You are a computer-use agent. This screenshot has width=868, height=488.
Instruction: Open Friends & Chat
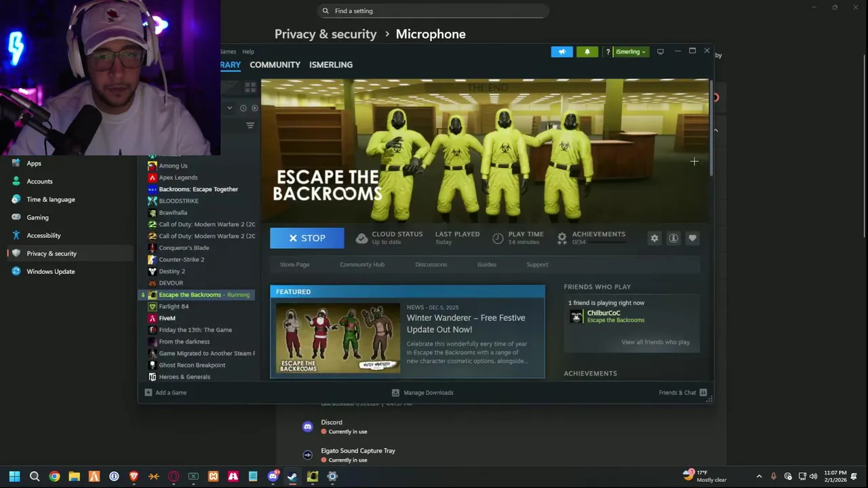(x=683, y=392)
